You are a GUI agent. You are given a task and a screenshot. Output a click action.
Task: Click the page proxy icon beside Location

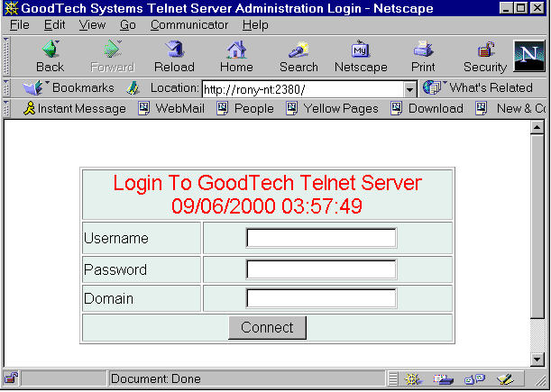(x=133, y=88)
